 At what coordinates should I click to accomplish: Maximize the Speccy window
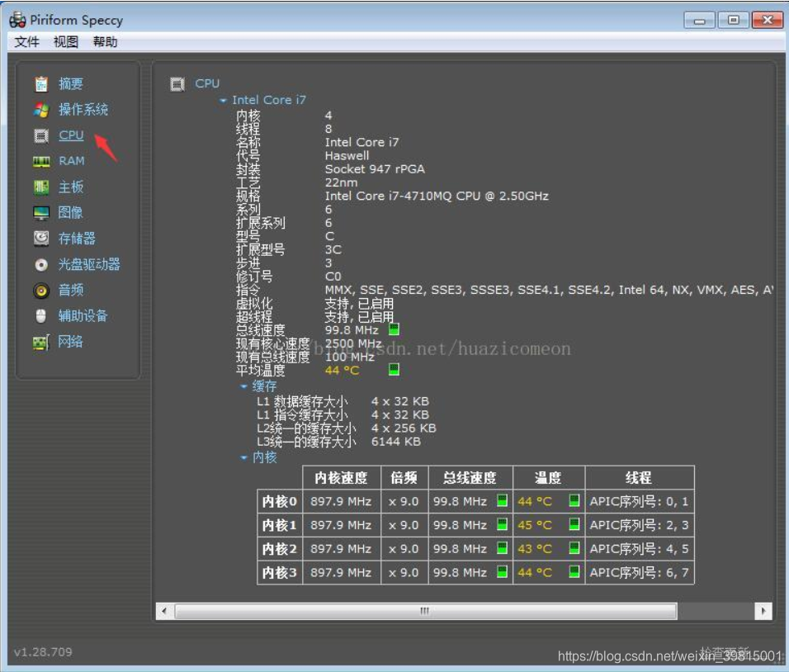(x=733, y=21)
